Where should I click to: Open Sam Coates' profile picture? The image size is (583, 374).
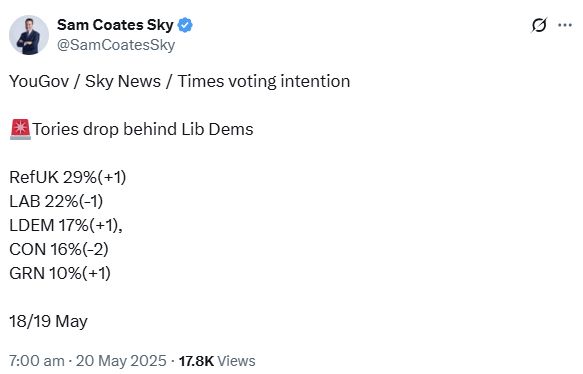click(x=29, y=35)
